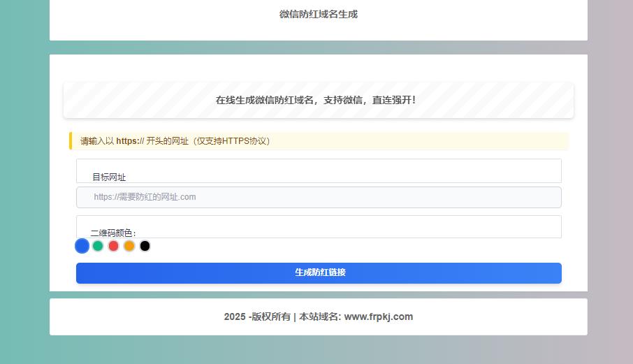Click the www.frpkj.com footer text
The height and width of the screenshot is (364, 633).
379,316
